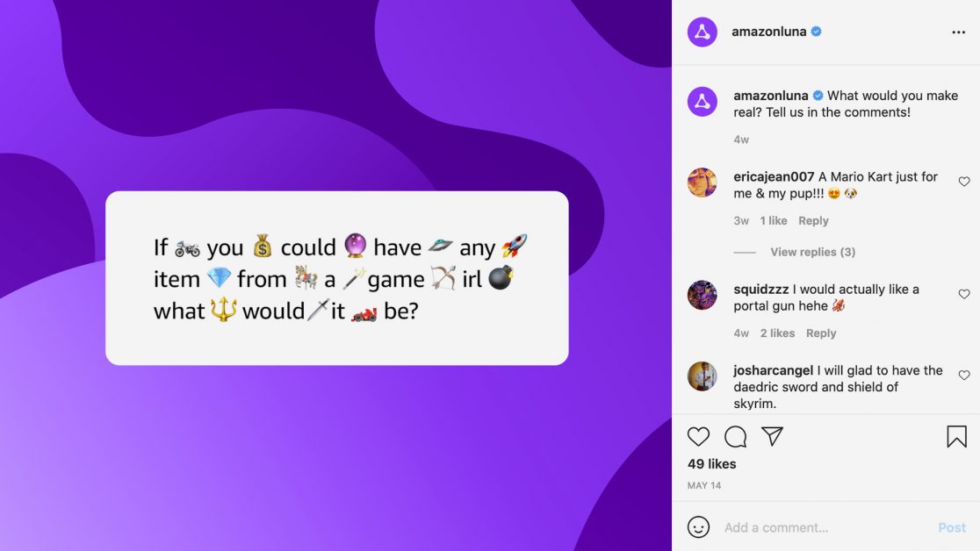Image resolution: width=980 pixels, height=551 pixels.
Task: Share post via paper plane icon
Action: point(772,436)
